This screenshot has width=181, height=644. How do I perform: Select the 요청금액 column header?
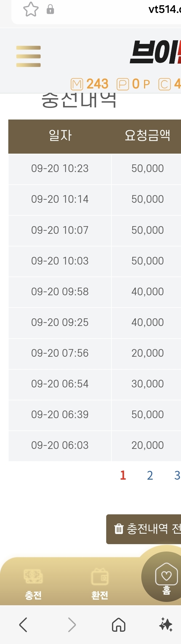(147, 135)
